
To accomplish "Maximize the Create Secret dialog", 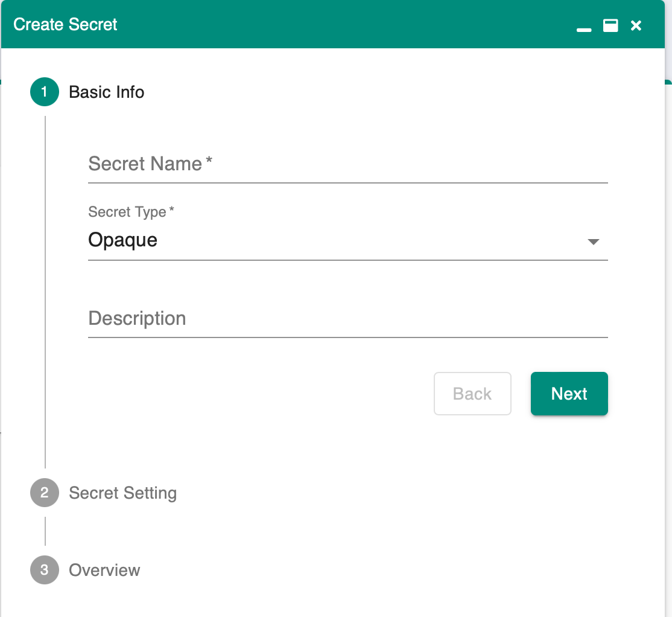I will 610,26.
